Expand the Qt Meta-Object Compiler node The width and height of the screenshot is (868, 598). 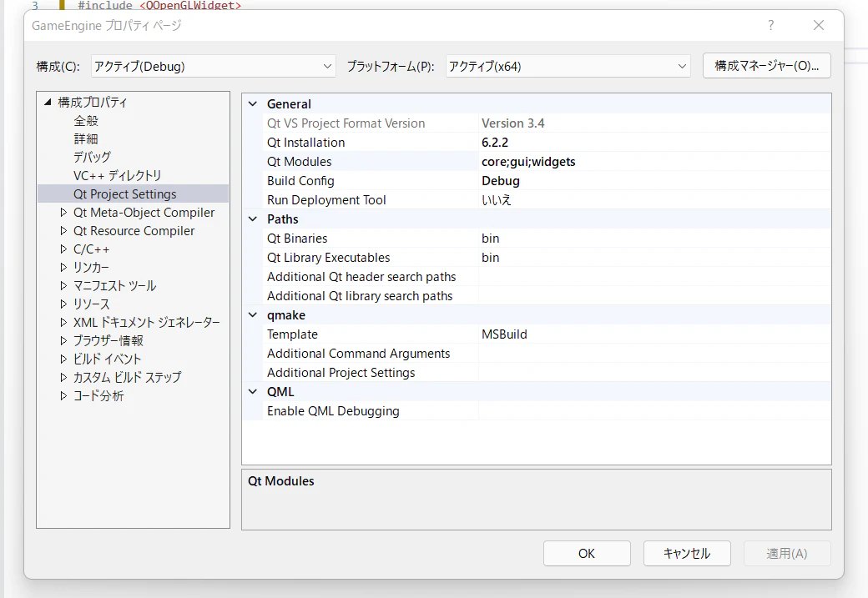[x=63, y=213]
